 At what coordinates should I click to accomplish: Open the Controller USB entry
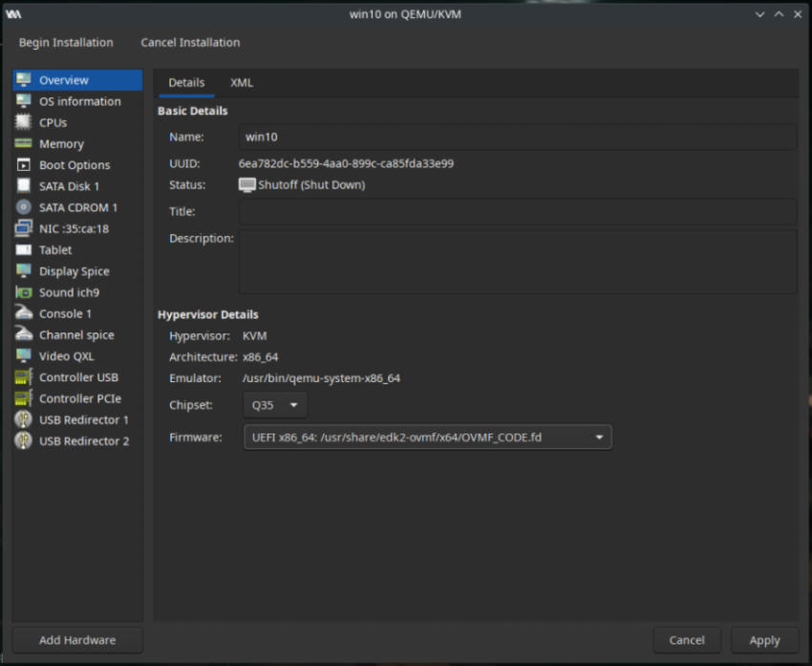coord(77,377)
